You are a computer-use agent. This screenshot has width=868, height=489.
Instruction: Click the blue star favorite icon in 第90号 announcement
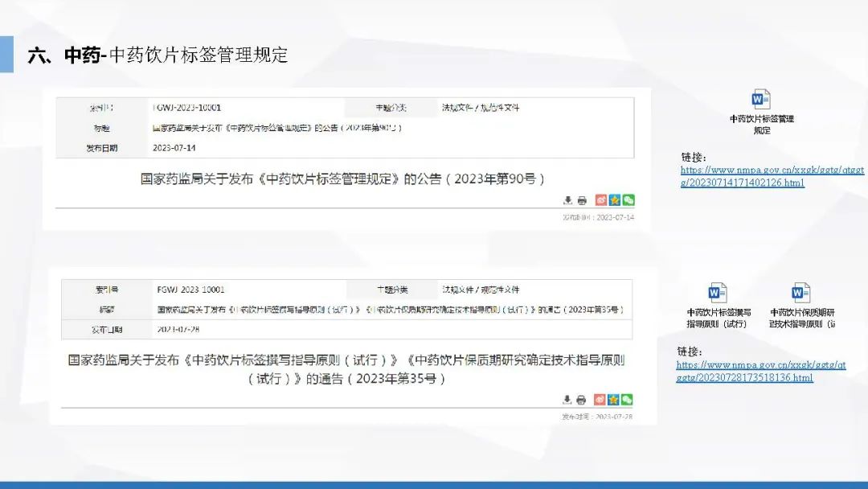pos(614,200)
